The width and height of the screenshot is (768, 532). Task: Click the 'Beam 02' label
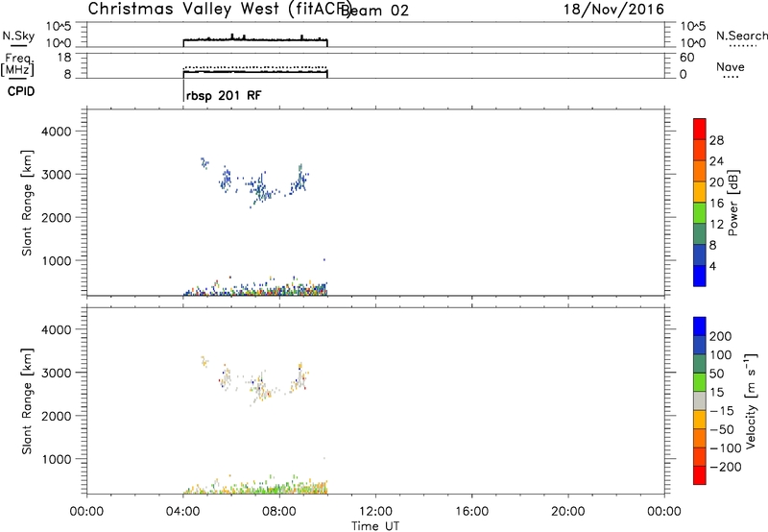[x=374, y=11]
